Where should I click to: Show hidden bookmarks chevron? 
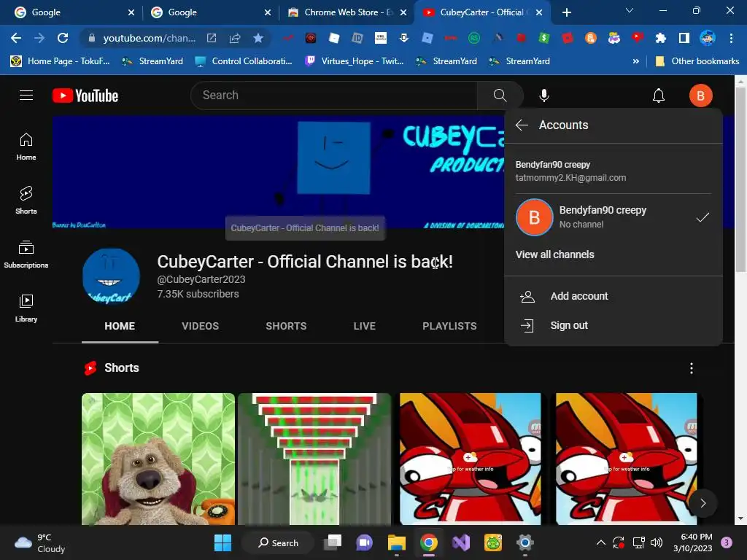click(635, 61)
